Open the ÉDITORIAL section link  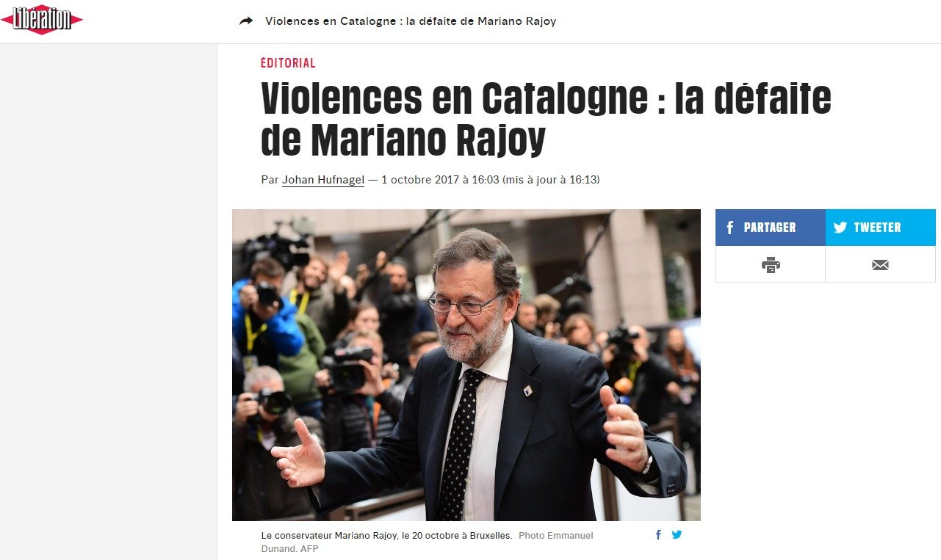point(288,63)
